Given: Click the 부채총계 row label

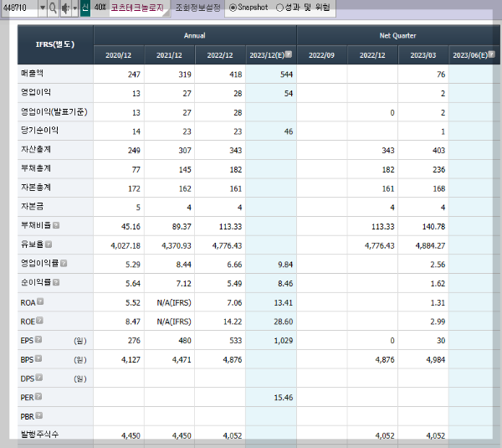Looking at the screenshot, I should 36,168.
